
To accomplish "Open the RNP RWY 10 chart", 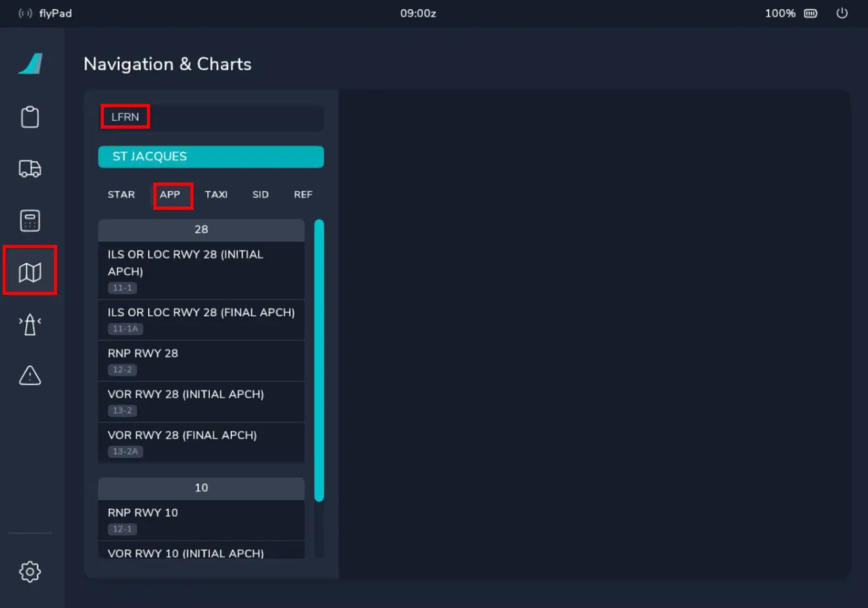I will 201,521.
